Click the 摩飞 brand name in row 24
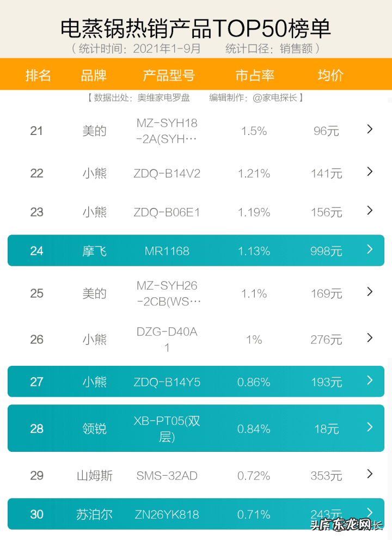Image resolution: width=392 pixels, height=540 pixels. click(94, 251)
